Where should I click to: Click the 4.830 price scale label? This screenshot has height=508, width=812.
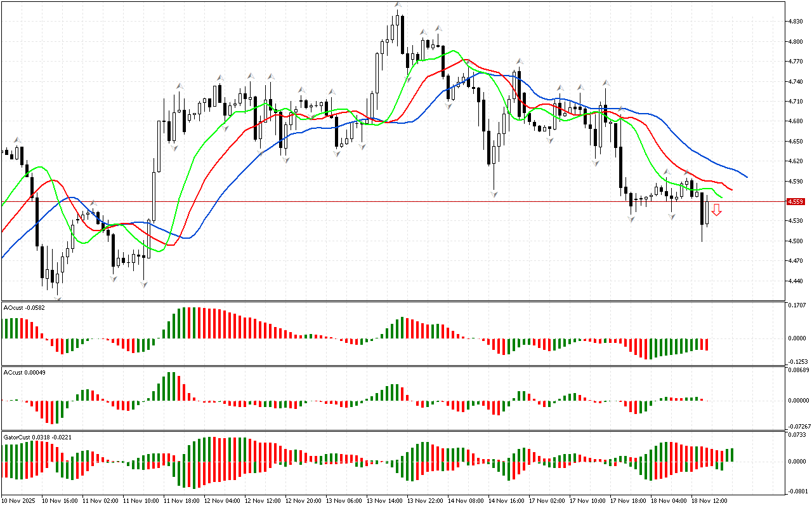796,22
